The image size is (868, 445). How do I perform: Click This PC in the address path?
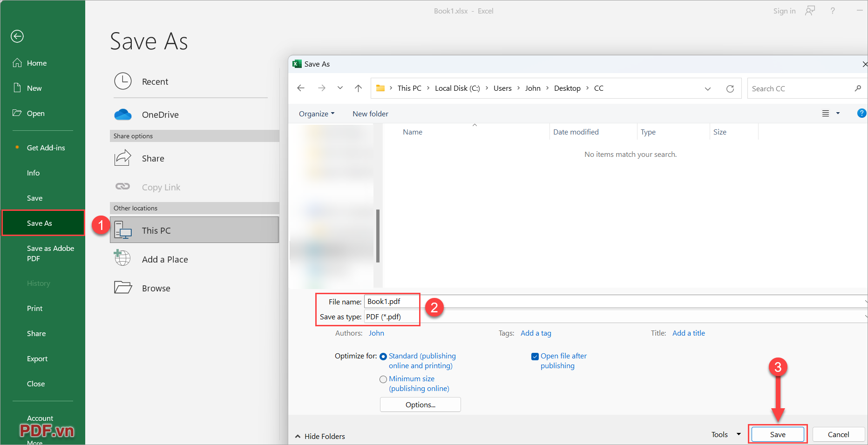409,88
